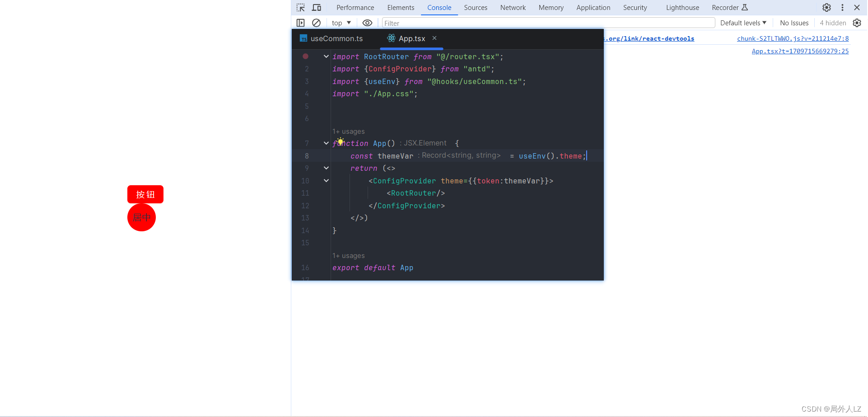The image size is (868, 417).
Task: Open the Lighthouse tab
Action: (682, 8)
